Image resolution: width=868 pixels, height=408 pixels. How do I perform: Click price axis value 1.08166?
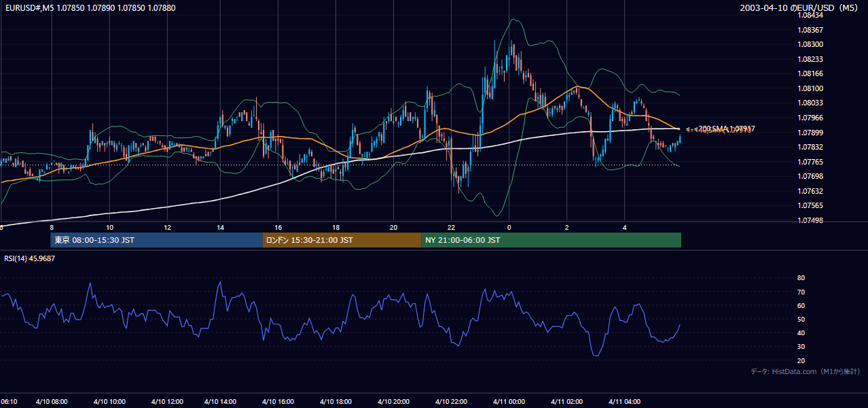(x=810, y=73)
